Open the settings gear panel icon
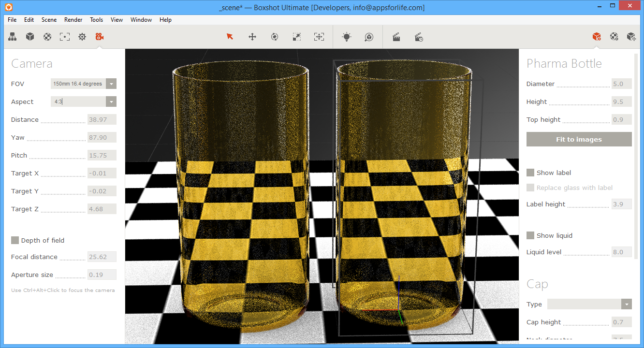This screenshot has height=348, width=644. (82, 37)
